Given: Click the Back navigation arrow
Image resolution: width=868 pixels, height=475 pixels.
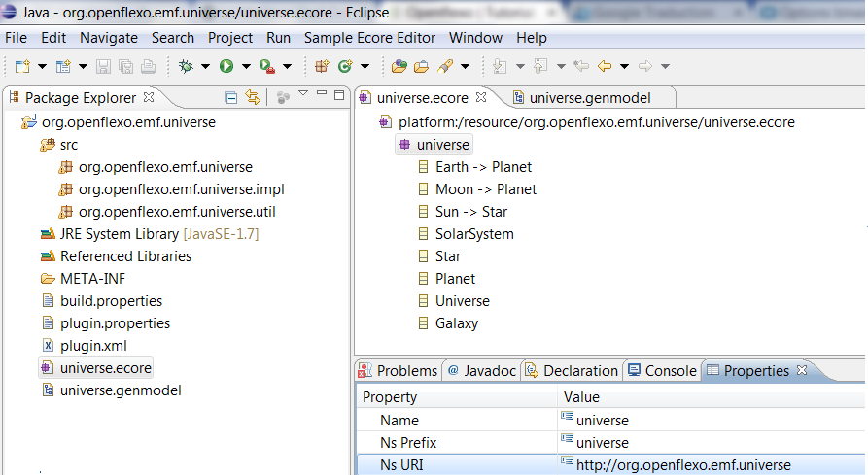Looking at the screenshot, I should [605, 66].
